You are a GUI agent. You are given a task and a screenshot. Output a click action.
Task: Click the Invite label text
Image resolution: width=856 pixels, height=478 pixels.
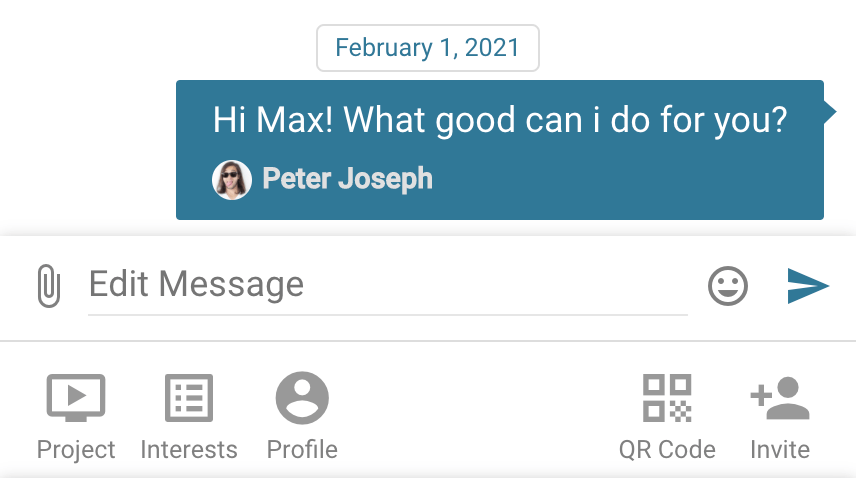point(780,450)
